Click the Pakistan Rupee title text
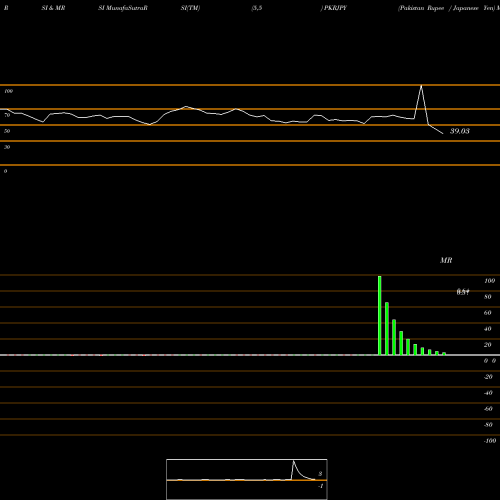This screenshot has width=500, height=500. click(x=421, y=8)
